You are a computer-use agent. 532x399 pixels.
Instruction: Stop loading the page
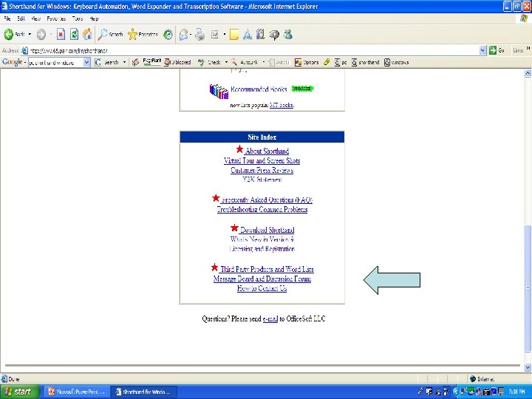coord(61,34)
